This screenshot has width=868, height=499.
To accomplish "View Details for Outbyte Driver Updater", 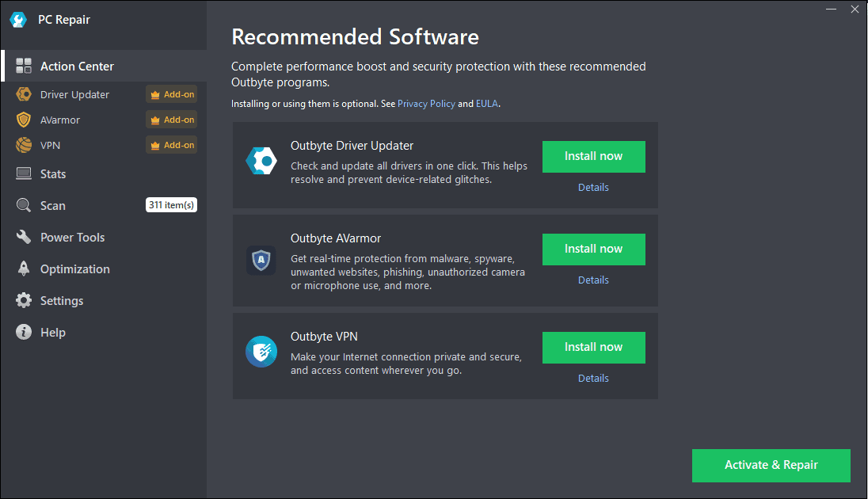I will click(593, 187).
